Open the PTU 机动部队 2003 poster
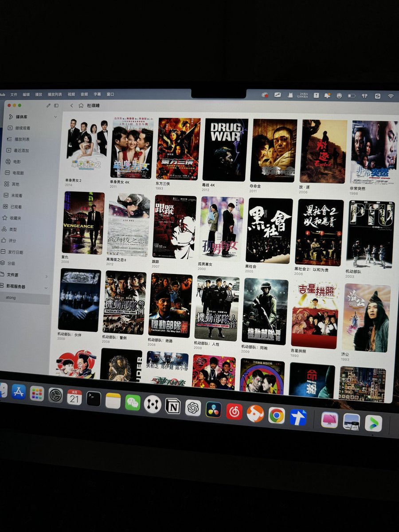 coord(371,235)
